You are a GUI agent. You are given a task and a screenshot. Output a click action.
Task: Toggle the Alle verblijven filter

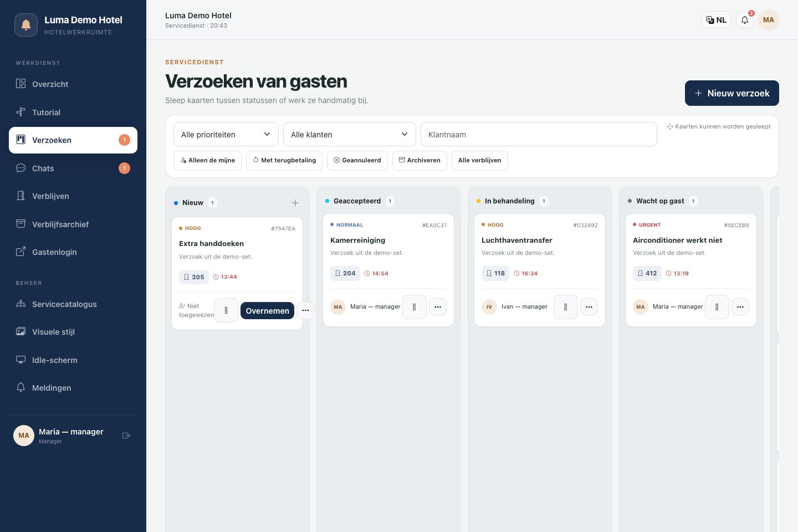click(480, 161)
